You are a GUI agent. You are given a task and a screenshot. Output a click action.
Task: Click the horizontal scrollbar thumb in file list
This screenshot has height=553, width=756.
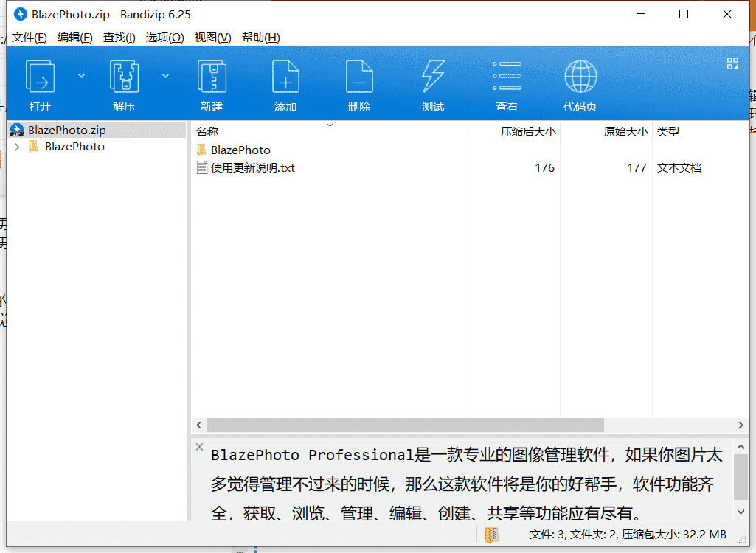(x=406, y=425)
